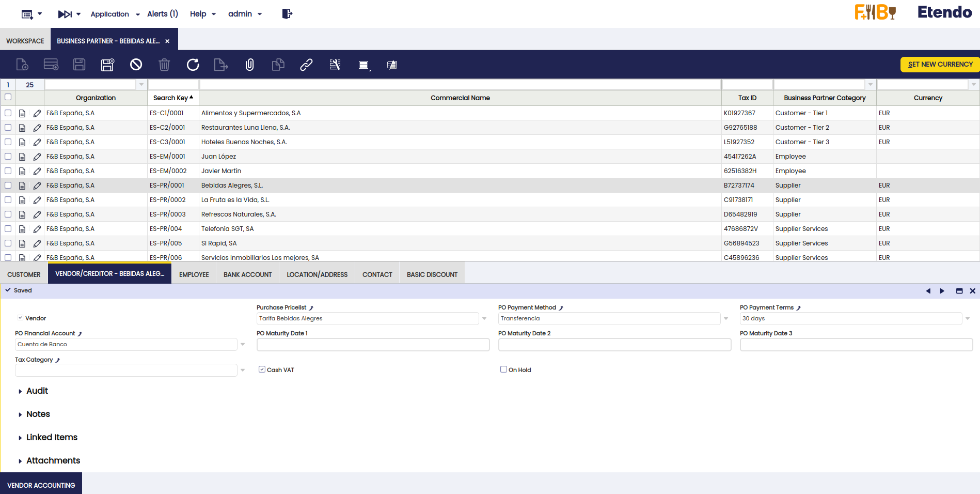Click the Attachments paperclip toolbar icon
Image resolution: width=980 pixels, height=494 pixels.
249,65
